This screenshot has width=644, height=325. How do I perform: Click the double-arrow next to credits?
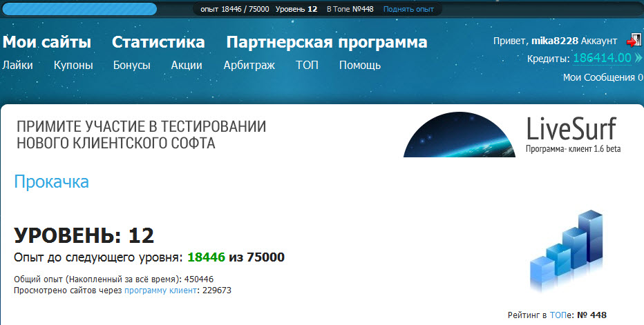638,58
